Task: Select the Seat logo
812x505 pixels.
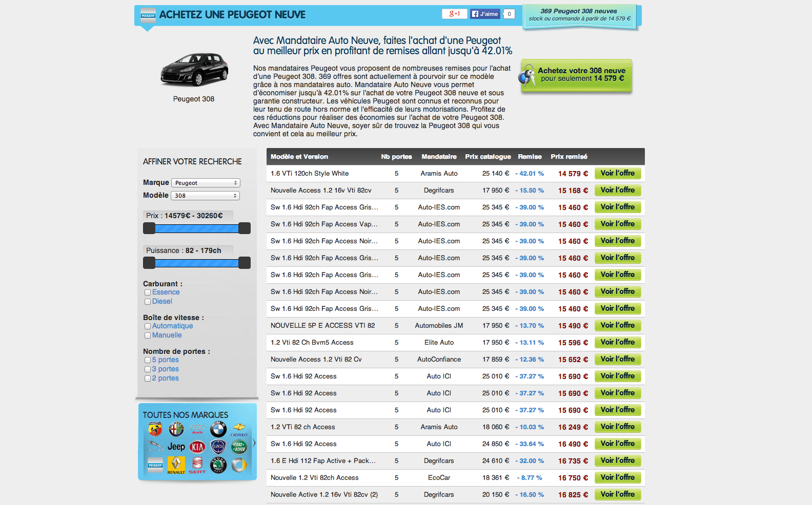Action: click(x=197, y=465)
